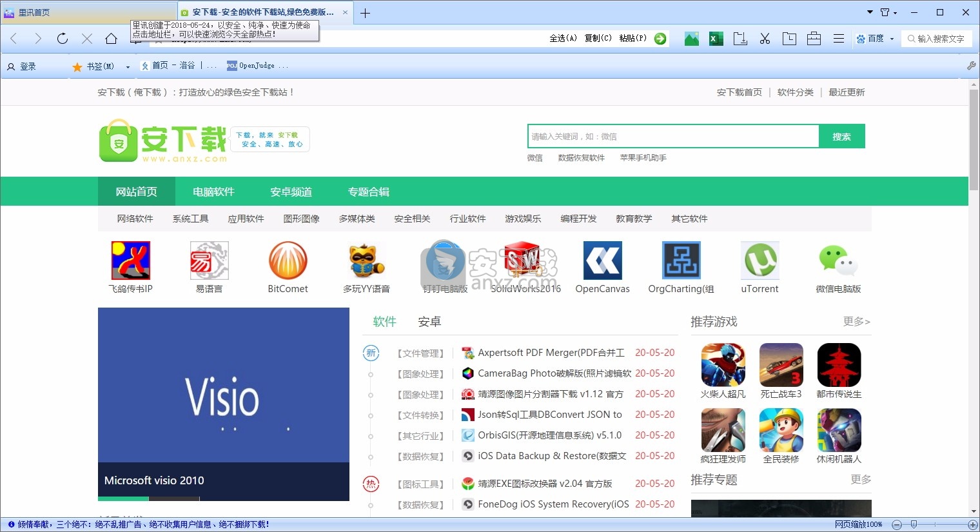
Task: Click the site keyword search field
Action: (x=673, y=136)
